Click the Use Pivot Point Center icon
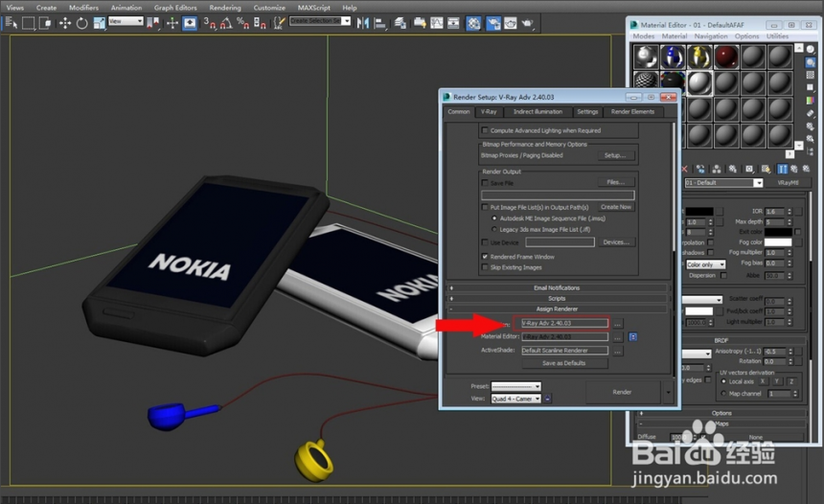824x504 pixels. point(153,23)
